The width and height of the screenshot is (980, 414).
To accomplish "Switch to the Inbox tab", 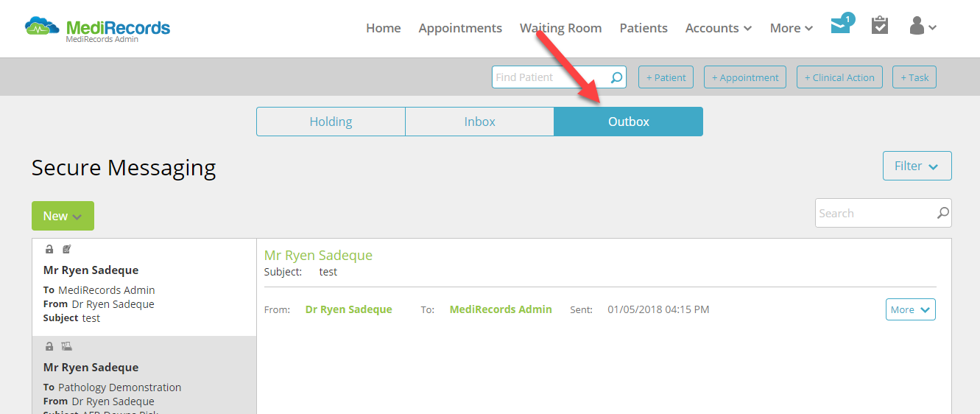I will [479, 122].
